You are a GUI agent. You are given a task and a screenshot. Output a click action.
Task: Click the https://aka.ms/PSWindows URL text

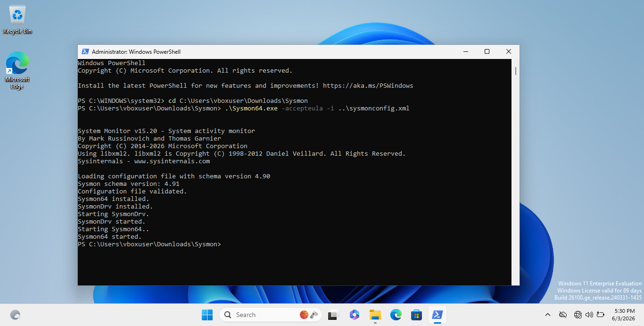[x=368, y=86]
